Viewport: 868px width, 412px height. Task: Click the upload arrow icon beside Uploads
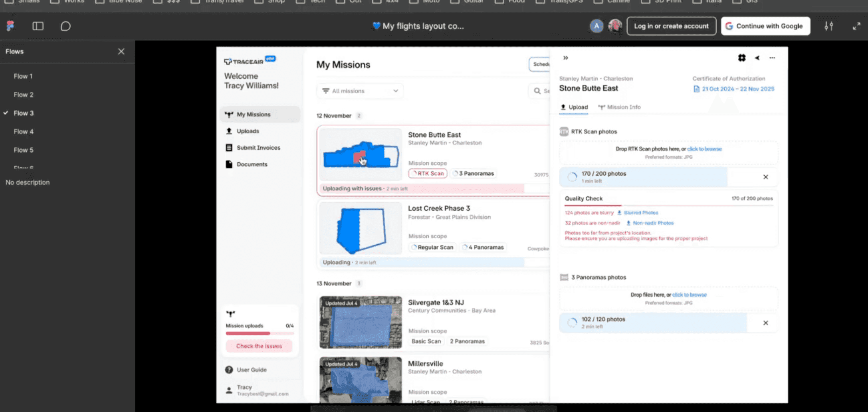click(x=229, y=131)
